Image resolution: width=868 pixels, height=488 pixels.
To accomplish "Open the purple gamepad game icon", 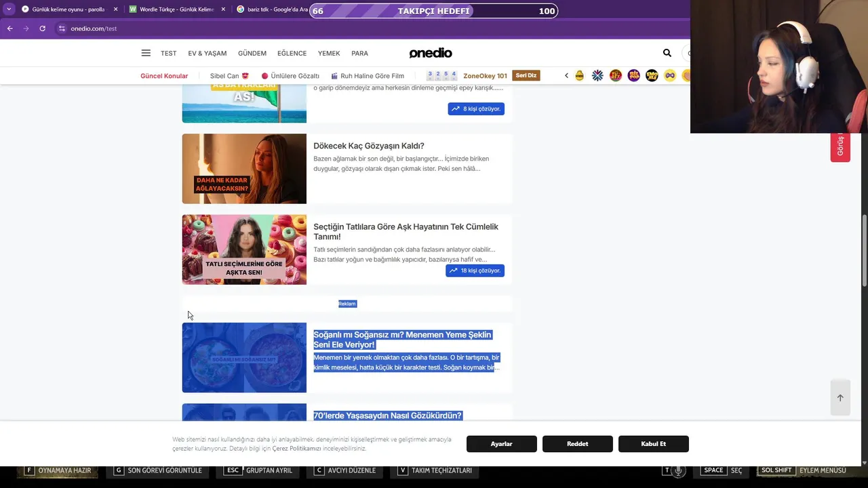I will click(x=670, y=76).
